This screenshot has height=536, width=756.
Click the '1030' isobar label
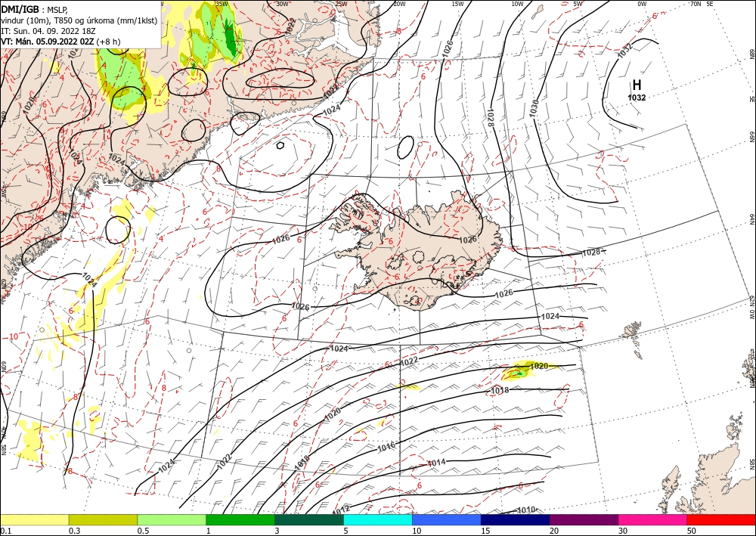tap(533, 109)
